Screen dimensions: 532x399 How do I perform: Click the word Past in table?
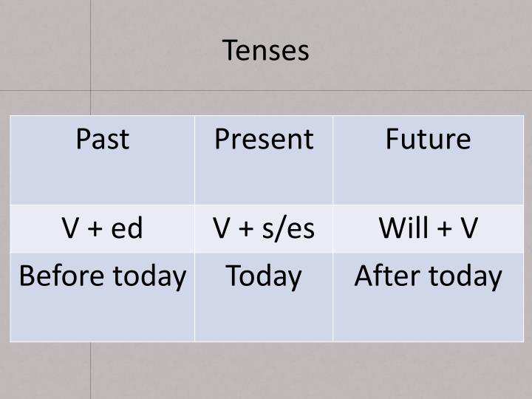pyautogui.click(x=103, y=139)
